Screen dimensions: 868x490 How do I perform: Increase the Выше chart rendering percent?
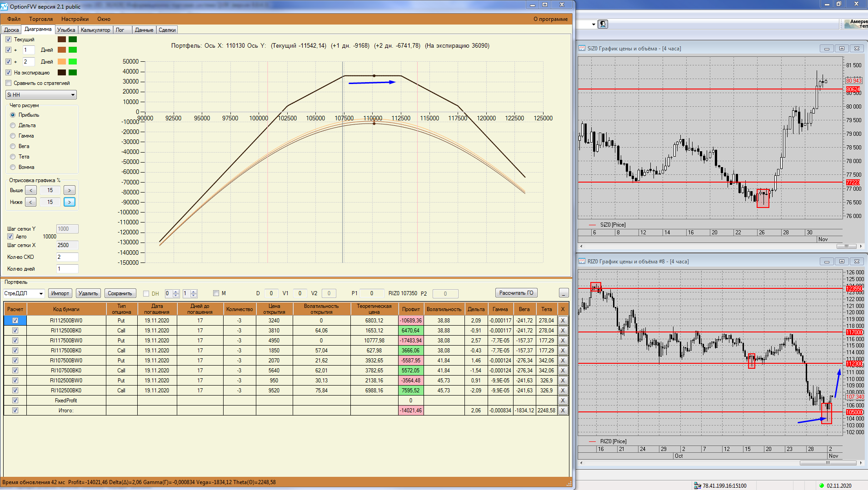(x=70, y=190)
